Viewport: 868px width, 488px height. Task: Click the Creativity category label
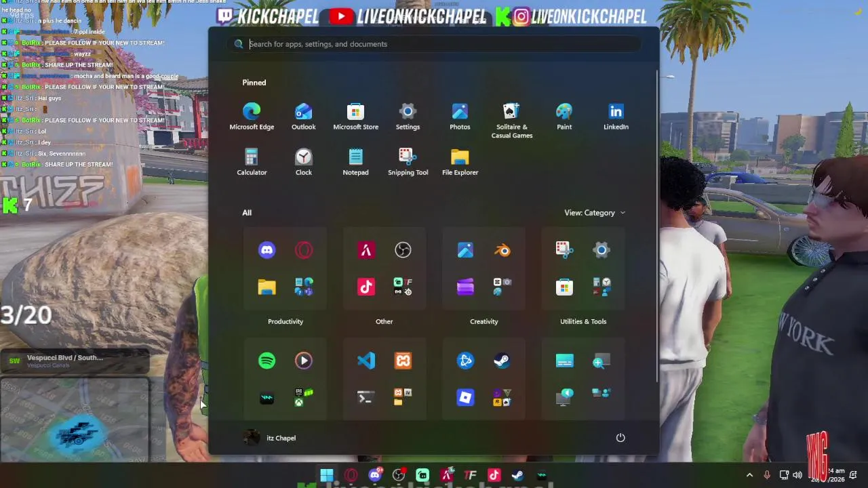(x=484, y=321)
